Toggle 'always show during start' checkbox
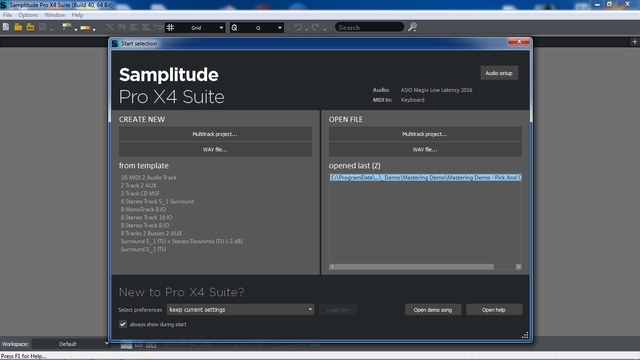This screenshot has width=640, height=360. tap(123, 324)
